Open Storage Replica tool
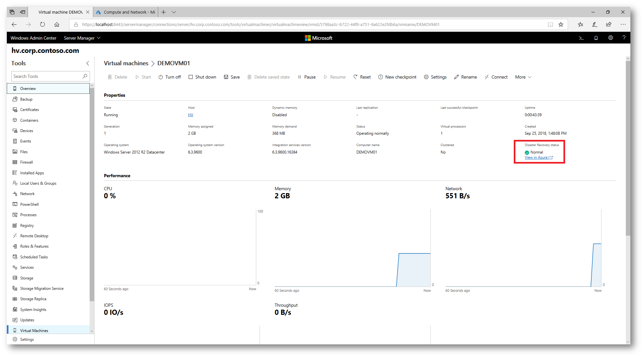Viewport: 644px width, 358px height. click(x=48, y=299)
